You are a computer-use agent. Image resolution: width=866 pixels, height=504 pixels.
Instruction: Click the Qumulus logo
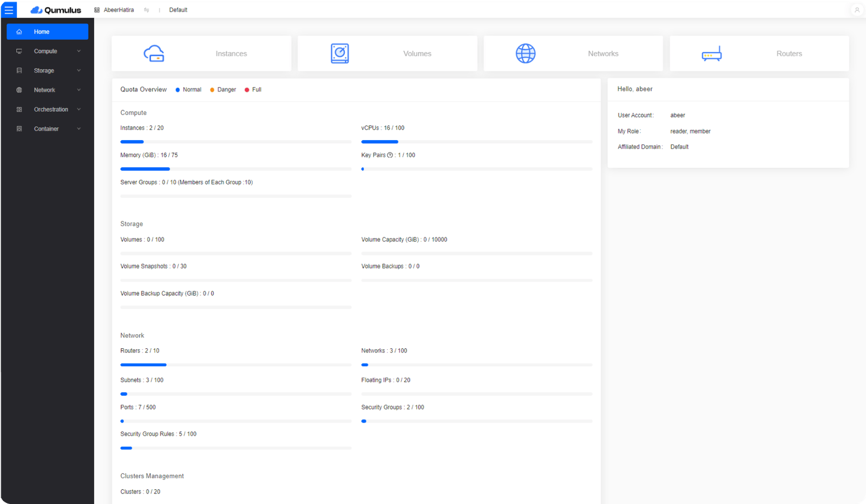pos(56,9)
